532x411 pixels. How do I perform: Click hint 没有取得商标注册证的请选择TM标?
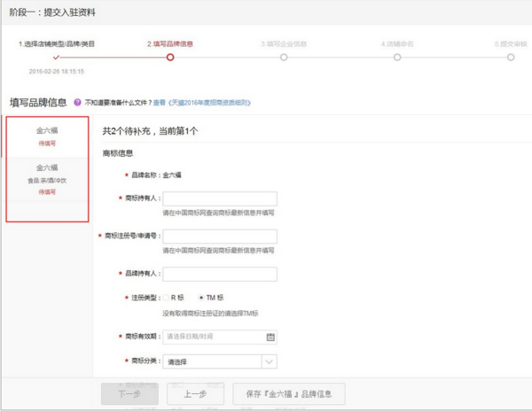210,313
